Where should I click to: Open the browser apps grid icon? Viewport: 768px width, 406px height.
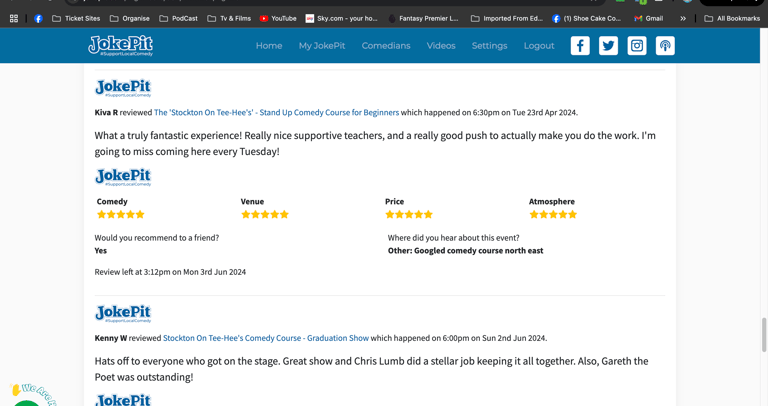[x=14, y=18]
